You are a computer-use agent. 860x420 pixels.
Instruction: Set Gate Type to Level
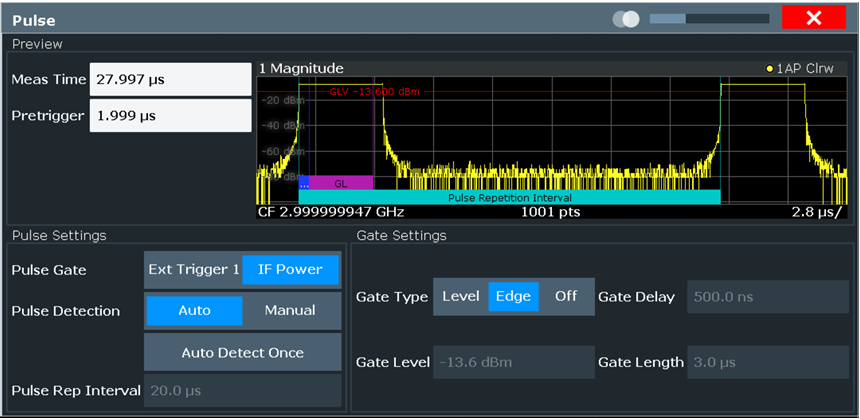click(x=461, y=297)
